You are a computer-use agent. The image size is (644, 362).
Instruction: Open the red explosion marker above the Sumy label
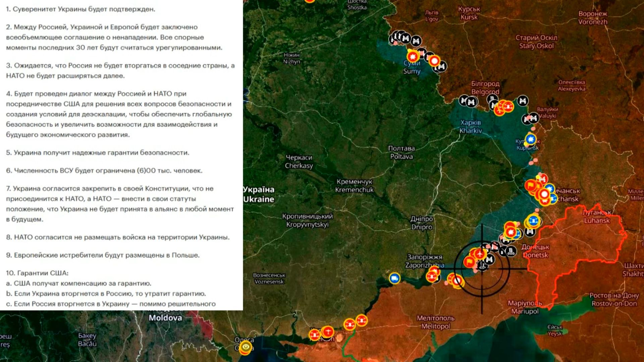click(413, 56)
